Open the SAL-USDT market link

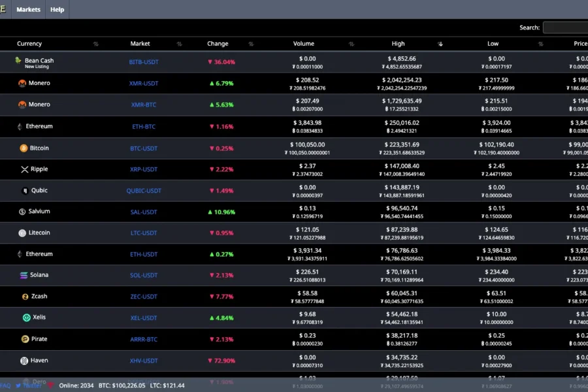(x=144, y=212)
